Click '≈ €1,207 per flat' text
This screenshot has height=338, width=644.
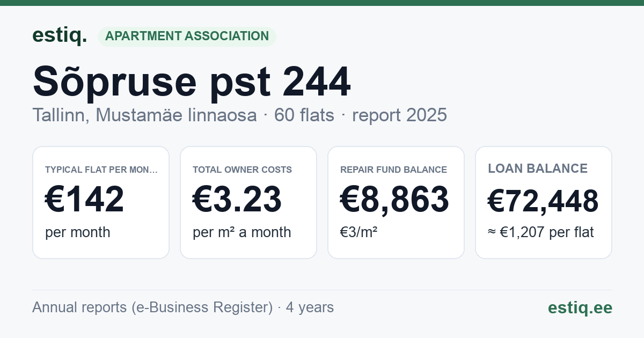point(541,232)
